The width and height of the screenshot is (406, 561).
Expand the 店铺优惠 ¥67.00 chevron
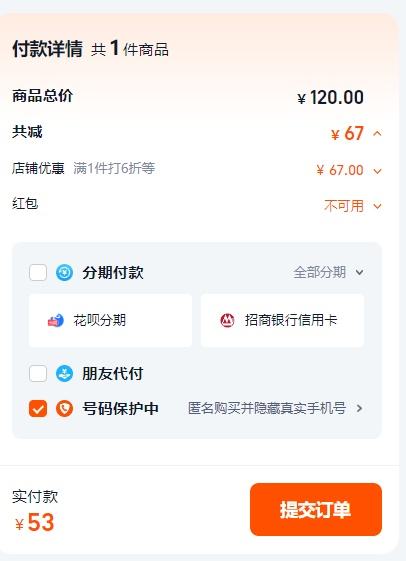(377, 171)
